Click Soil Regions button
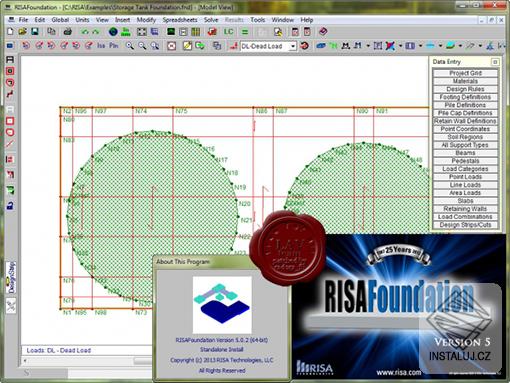The width and height of the screenshot is (510, 383). (465, 137)
